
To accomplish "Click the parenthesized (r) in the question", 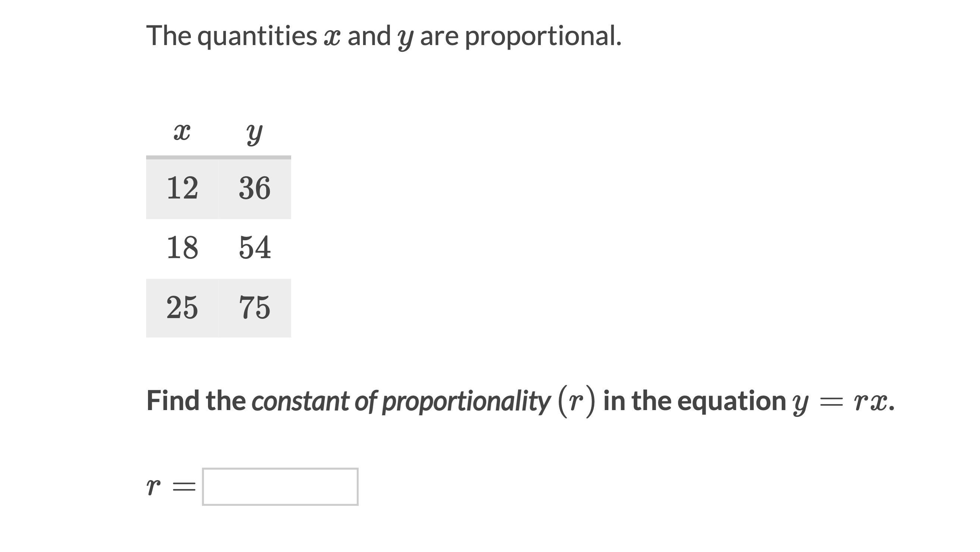I will point(576,402).
